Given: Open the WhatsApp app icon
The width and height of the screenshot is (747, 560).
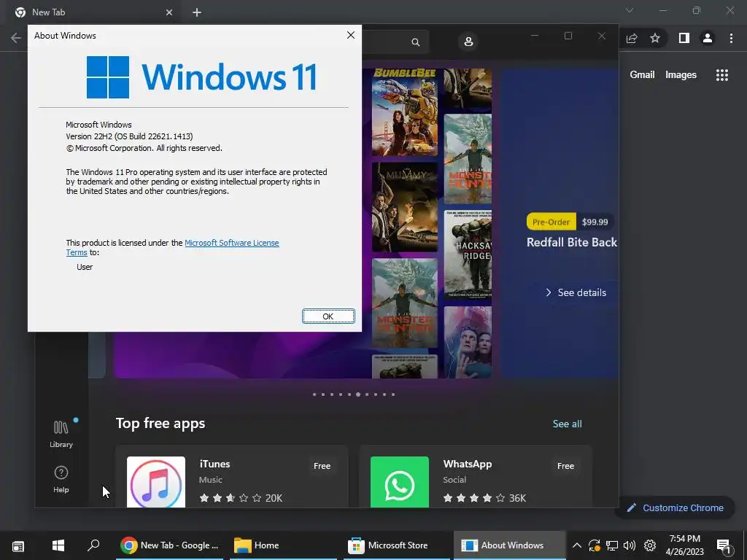Looking at the screenshot, I should 399,482.
